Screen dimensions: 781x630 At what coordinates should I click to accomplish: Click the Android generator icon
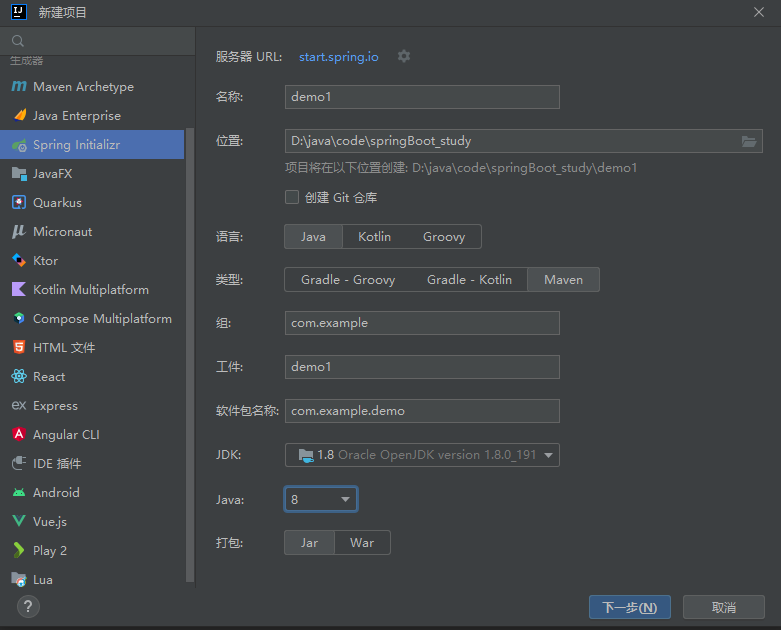(18, 493)
